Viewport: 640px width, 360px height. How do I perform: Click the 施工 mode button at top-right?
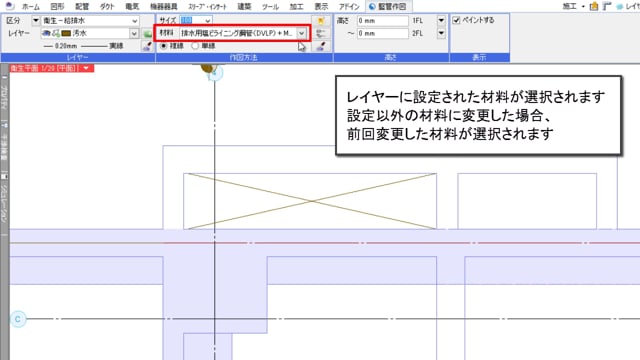tap(569, 7)
